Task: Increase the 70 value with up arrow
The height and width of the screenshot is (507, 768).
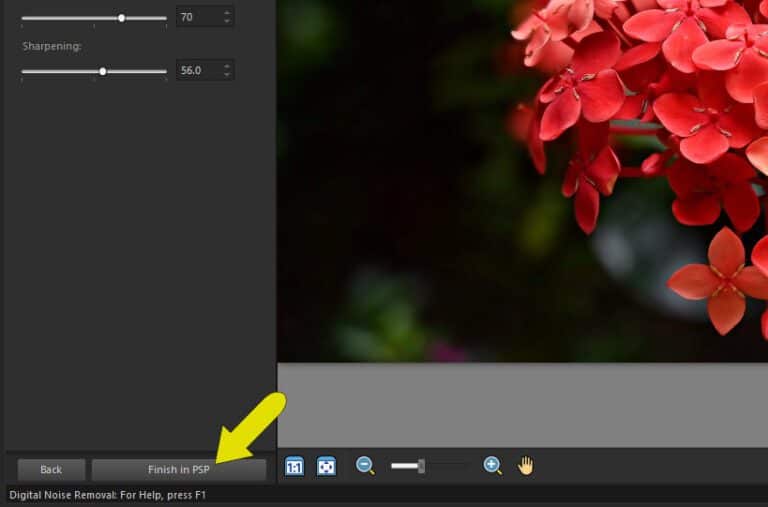Action: click(x=227, y=13)
